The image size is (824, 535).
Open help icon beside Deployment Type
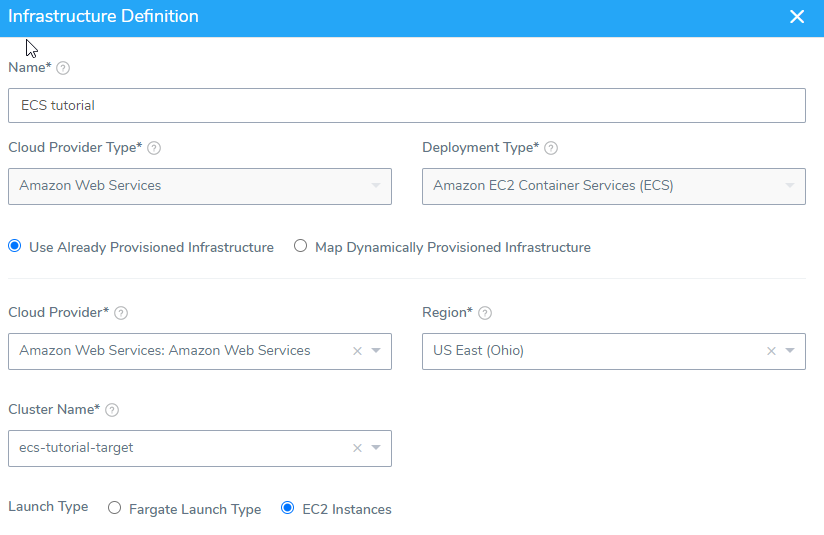click(x=551, y=148)
